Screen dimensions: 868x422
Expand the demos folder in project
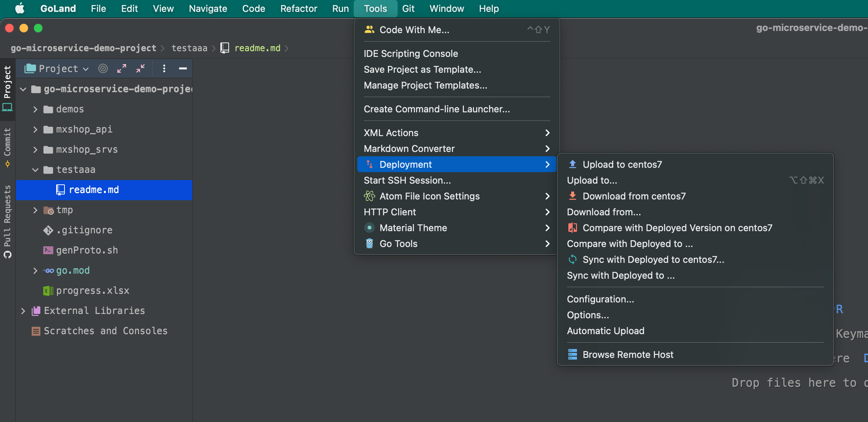[x=36, y=109]
